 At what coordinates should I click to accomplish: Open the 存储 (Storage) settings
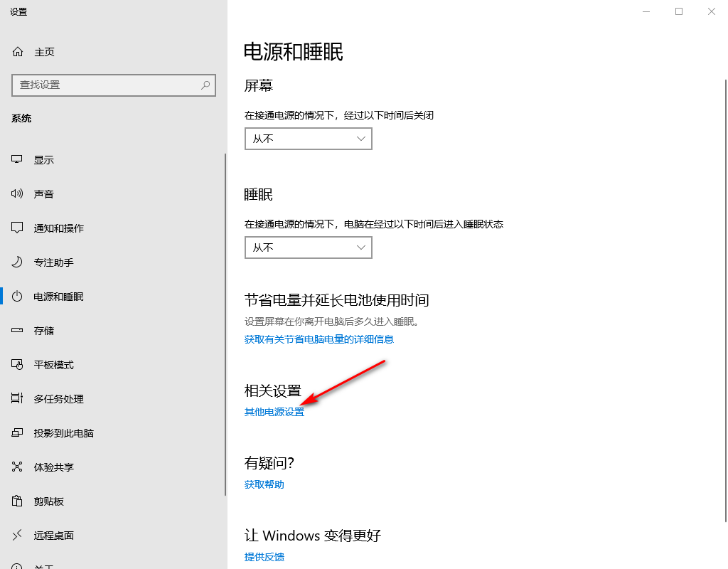(x=43, y=330)
